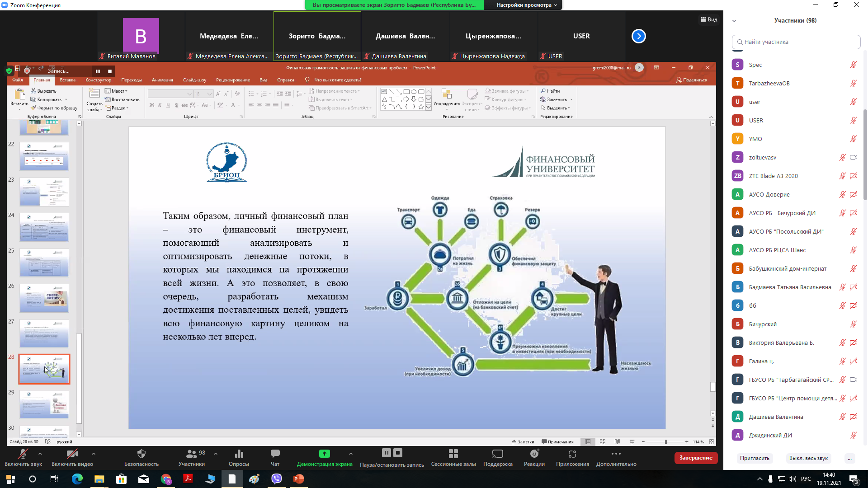Open Viber from the Windows taskbar
Viewport: 868px width, 488px height.
[x=276, y=479]
